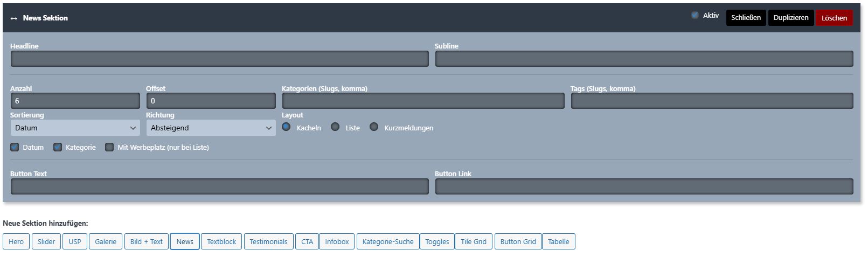
Task: Choose the Liste layout option
Action: pos(335,127)
